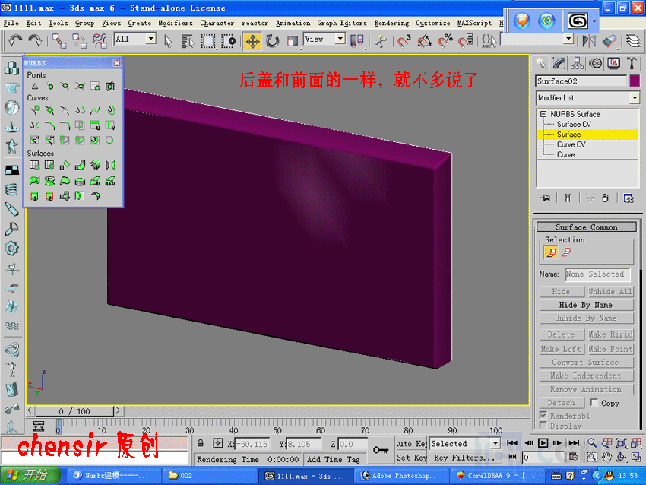
Task: Toggle the Angle Snap button
Action: (x=424, y=41)
